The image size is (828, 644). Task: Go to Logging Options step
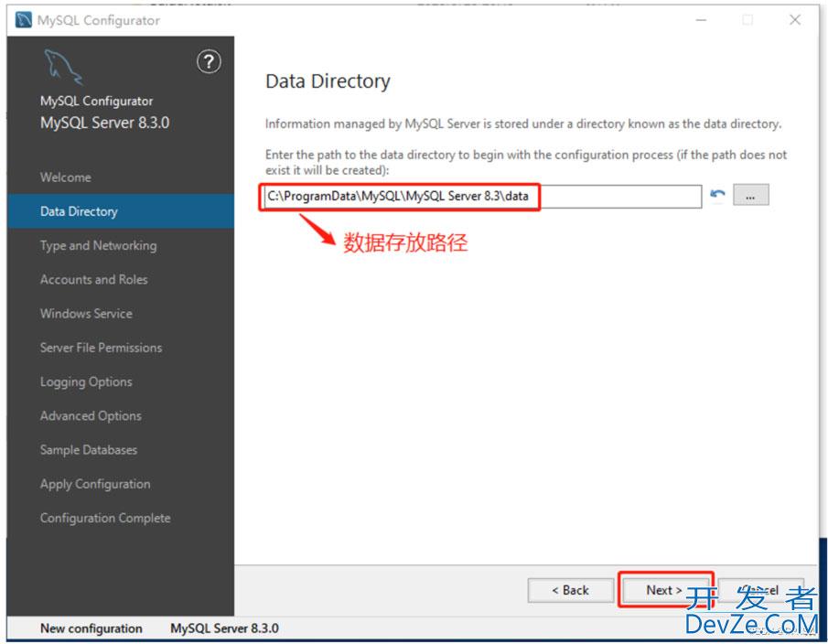[86, 381]
